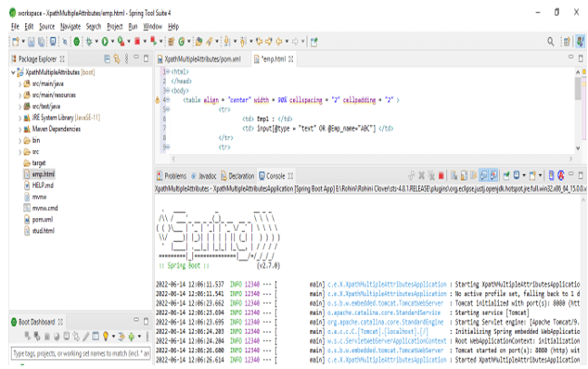Open the dropdown arrow next to Debug icon
The width and height of the screenshot is (588, 369).
(x=96, y=42)
